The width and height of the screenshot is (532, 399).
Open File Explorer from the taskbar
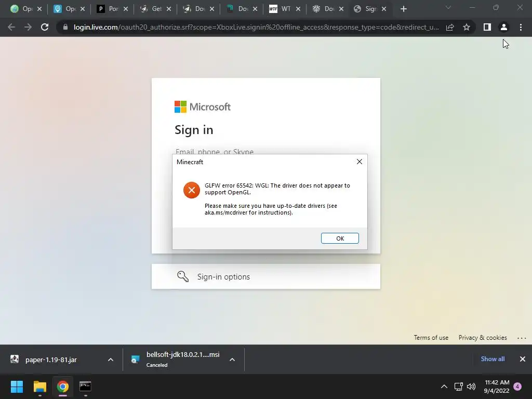pyautogui.click(x=39, y=387)
